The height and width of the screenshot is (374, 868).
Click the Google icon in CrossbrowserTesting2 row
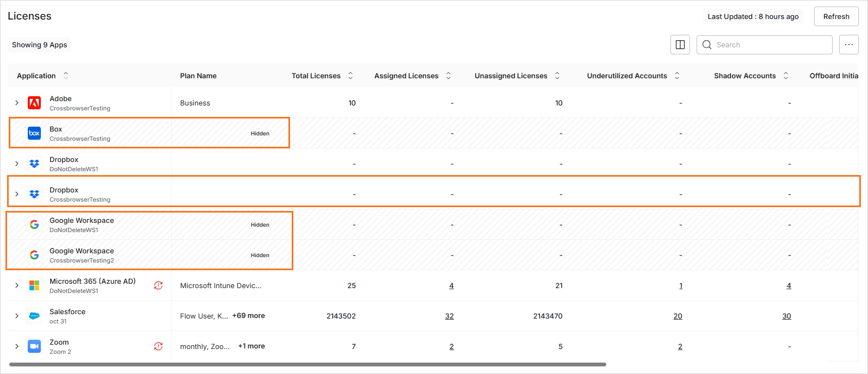point(34,255)
